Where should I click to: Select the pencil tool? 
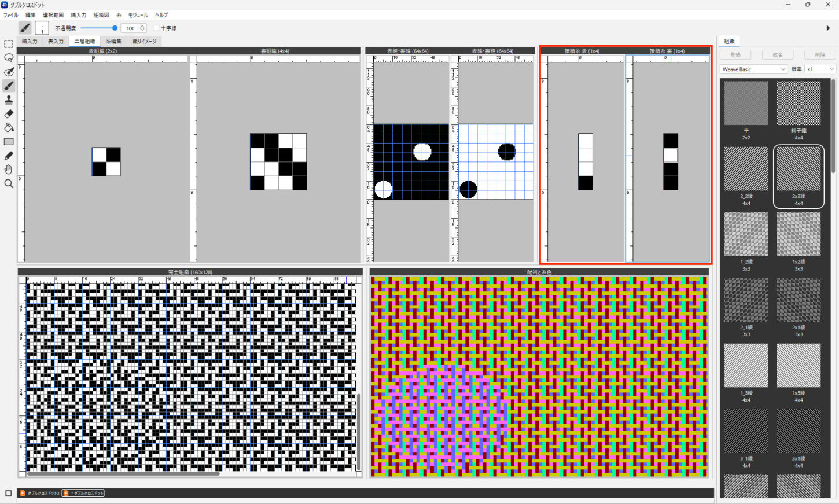[9, 156]
